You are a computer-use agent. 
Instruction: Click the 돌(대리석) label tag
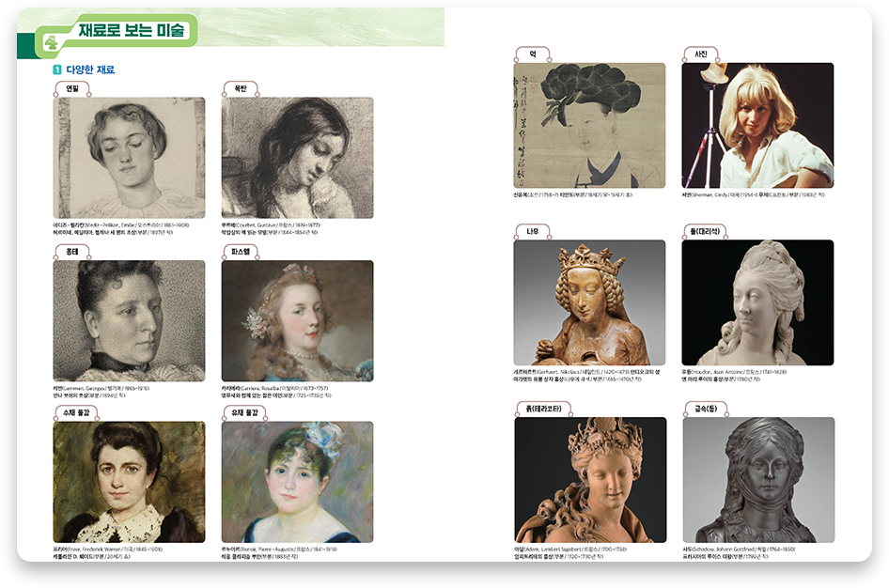[706, 231]
